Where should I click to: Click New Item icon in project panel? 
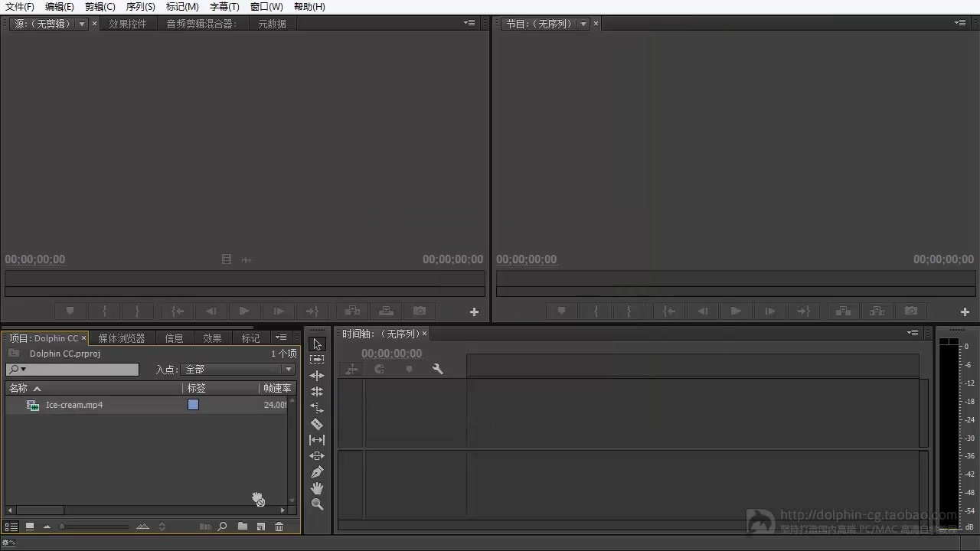point(261,527)
